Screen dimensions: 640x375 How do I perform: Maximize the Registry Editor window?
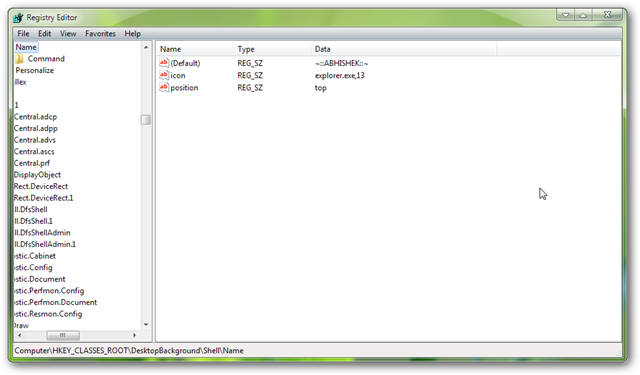(583, 15)
